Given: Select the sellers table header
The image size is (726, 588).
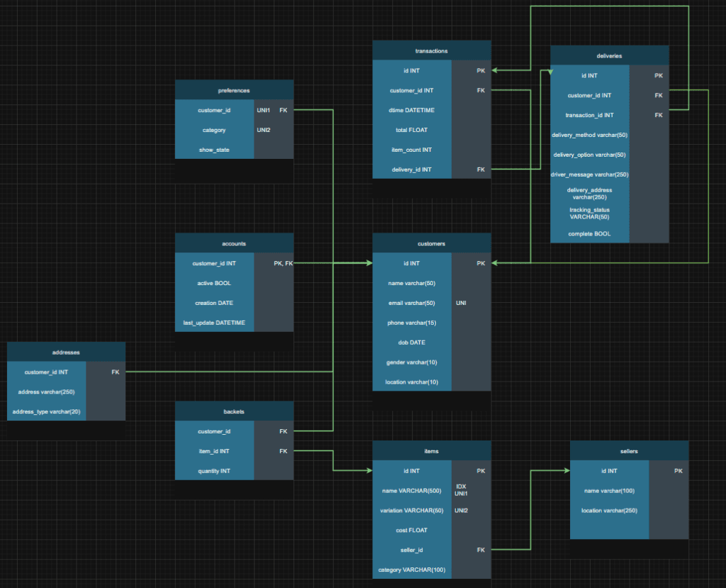Looking at the screenshot, I should point(628,451).
